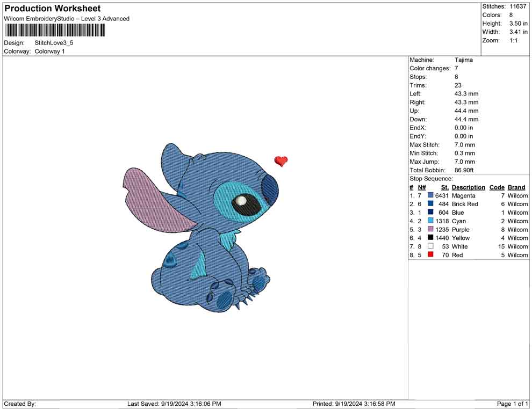Click the red heart in the design
The width and height of the screenshot is (532, 409).
281,160
